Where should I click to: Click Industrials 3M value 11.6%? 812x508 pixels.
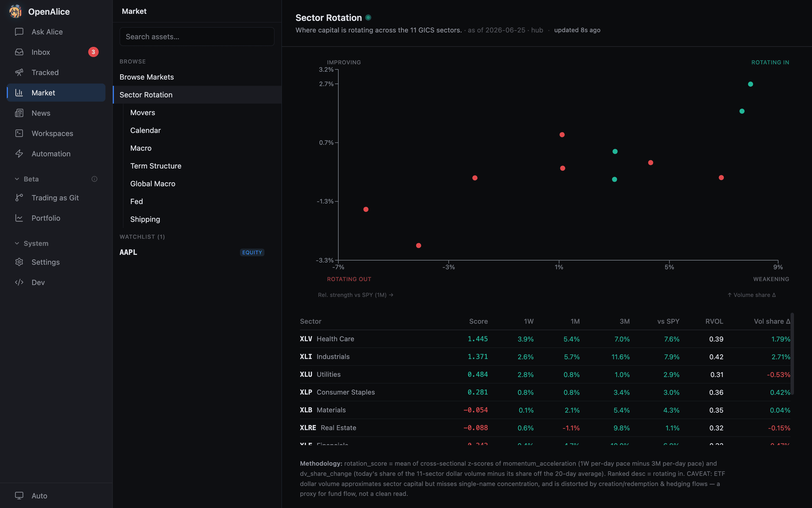pos(620,357)
